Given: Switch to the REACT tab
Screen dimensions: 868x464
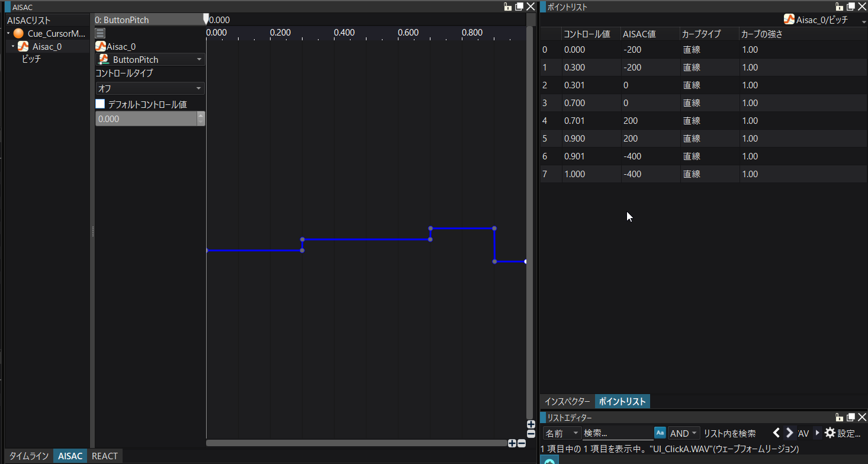Looking at the screenshot, I should tap(105, 456).
